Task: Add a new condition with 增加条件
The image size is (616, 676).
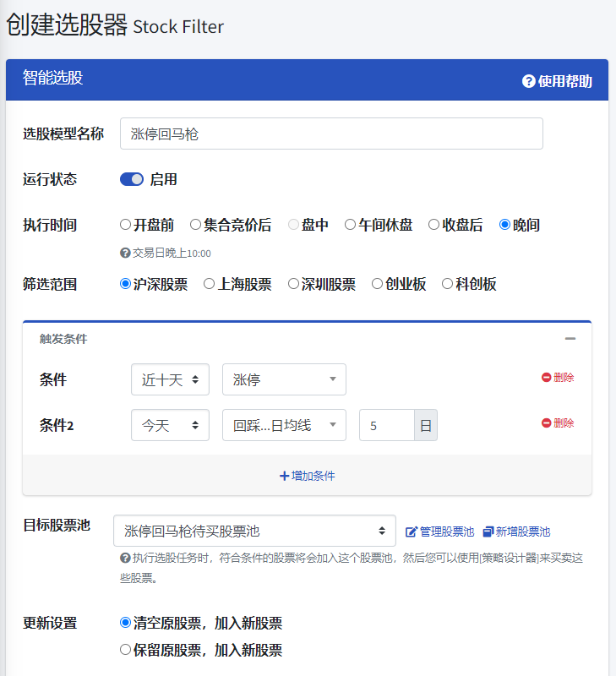Action: coord(307,476)
